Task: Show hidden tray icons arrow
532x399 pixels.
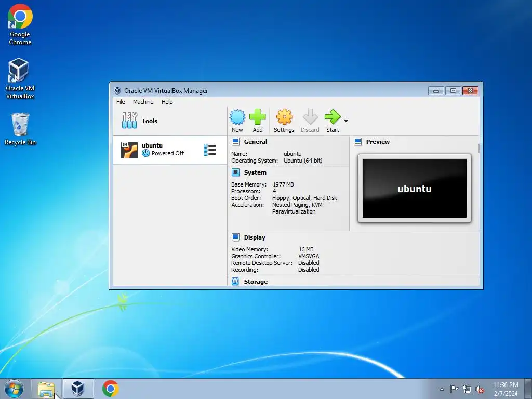Action: (442, 389)
